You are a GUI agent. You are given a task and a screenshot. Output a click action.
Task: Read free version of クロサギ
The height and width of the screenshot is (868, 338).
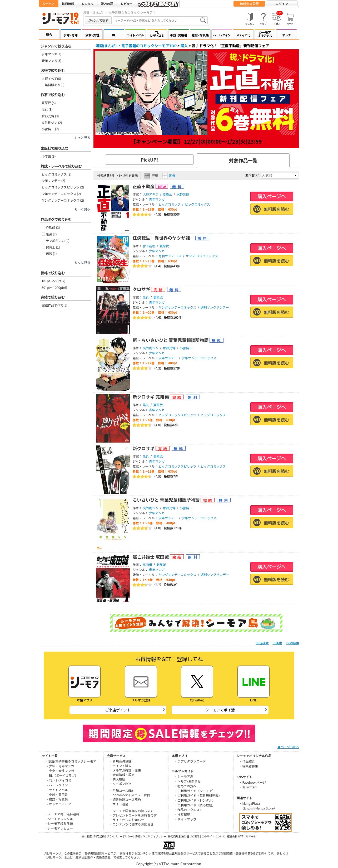[x=271, y=312]
